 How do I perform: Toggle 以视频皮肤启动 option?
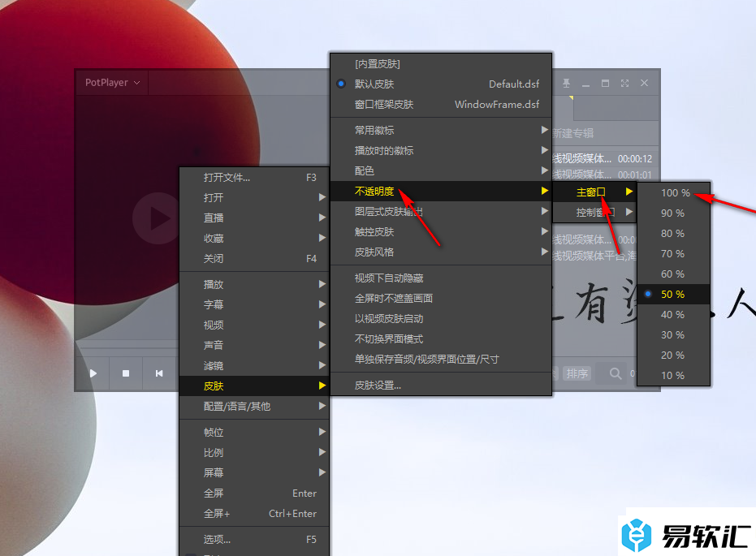click(441, 318)
